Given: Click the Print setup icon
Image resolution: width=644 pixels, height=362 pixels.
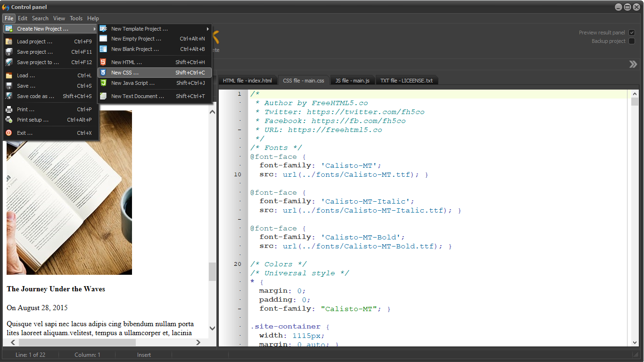Looking at the screenshot, I should coord(9,120).
